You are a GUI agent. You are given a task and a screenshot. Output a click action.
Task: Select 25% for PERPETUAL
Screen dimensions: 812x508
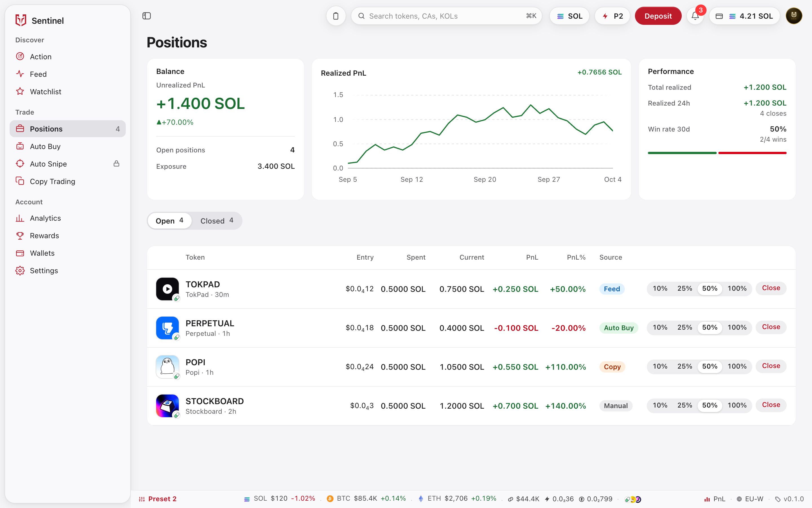(685, 328)
